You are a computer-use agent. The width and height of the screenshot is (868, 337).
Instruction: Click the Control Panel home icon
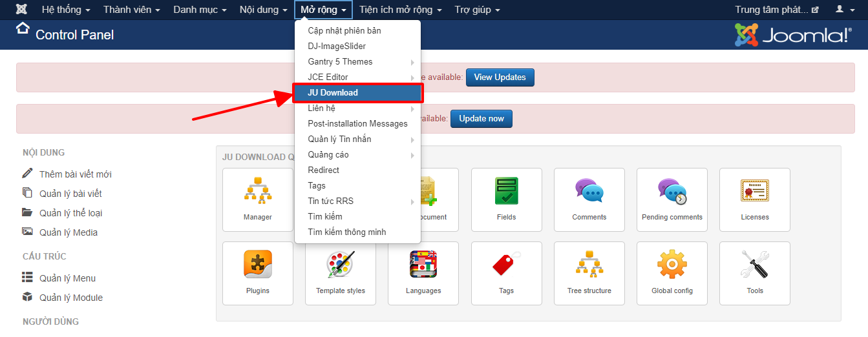(23, 28)
